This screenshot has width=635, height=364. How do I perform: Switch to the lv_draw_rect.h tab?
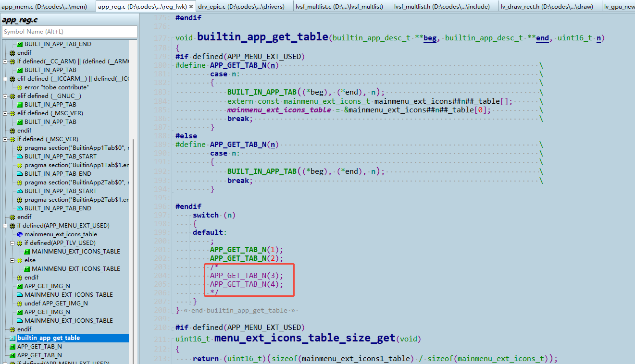(x=548, y=6)
